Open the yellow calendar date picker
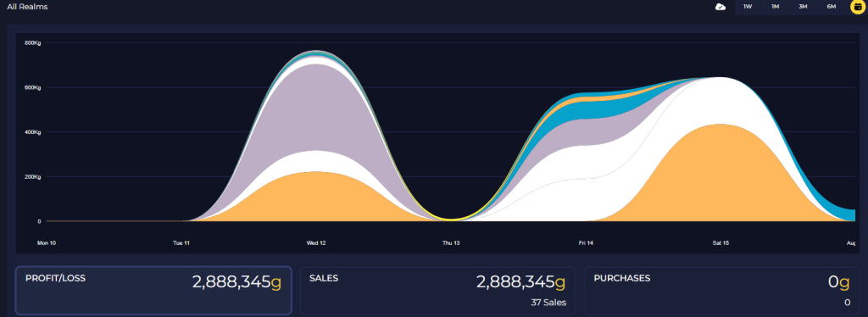This screenshot has width=868, height=317. click(858, 7)
